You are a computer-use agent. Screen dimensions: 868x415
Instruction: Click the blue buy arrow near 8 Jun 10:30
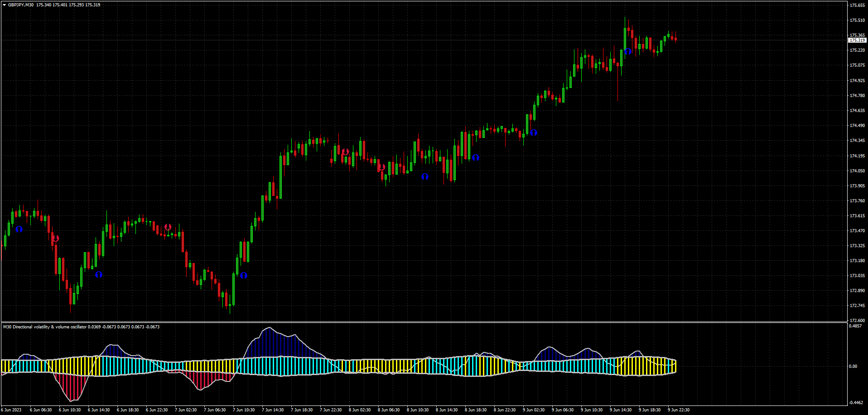(x=425, y=176)
